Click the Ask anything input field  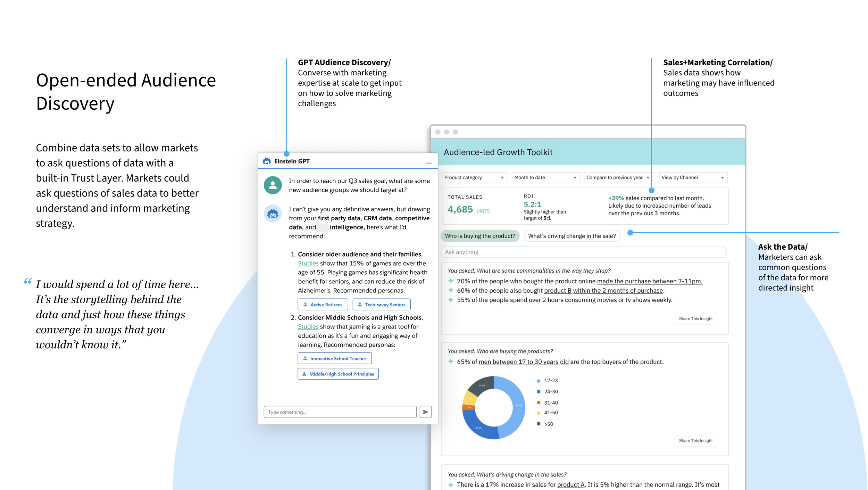pos(583,252)
